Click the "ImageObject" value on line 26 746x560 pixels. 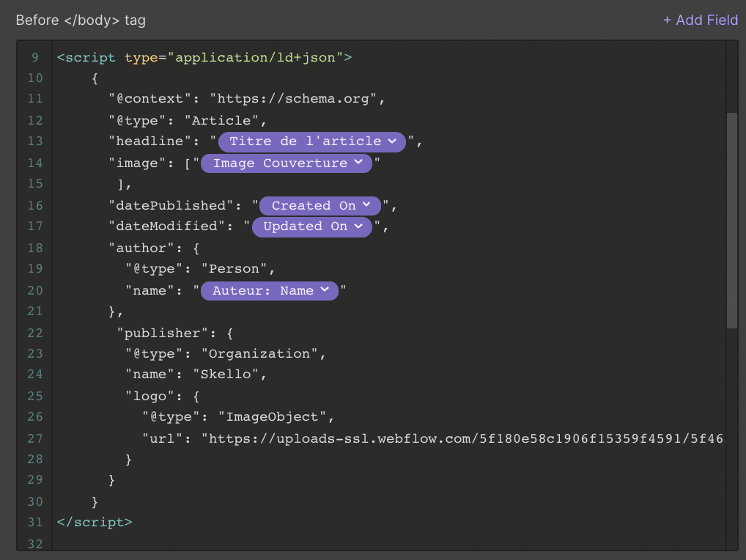pyautogui.click(x=272, y=417)
